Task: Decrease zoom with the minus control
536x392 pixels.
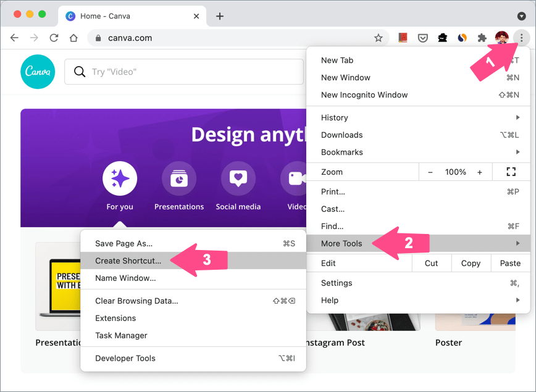Action: (430, 172)
